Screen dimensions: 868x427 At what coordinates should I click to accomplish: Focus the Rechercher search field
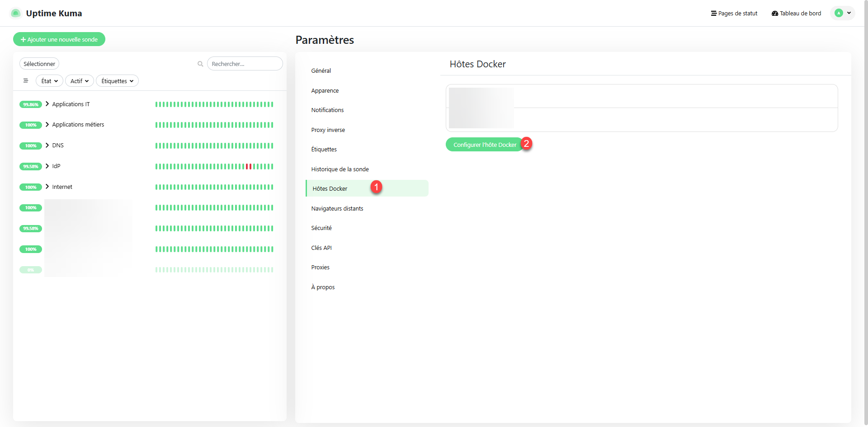[245, 64]
